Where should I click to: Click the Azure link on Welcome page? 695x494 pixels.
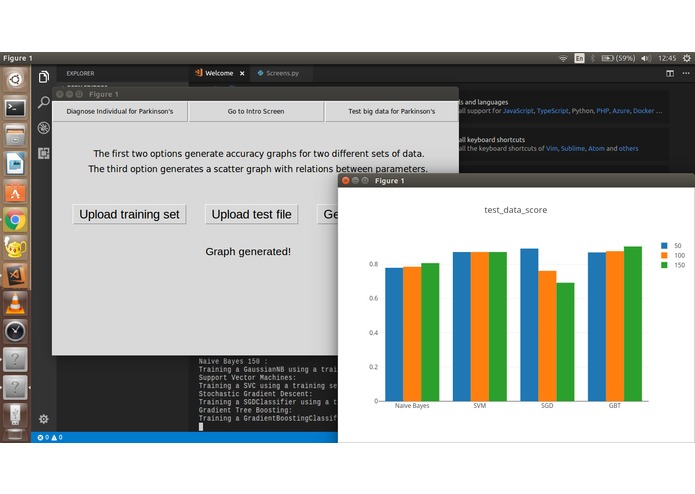pos(621,111)
